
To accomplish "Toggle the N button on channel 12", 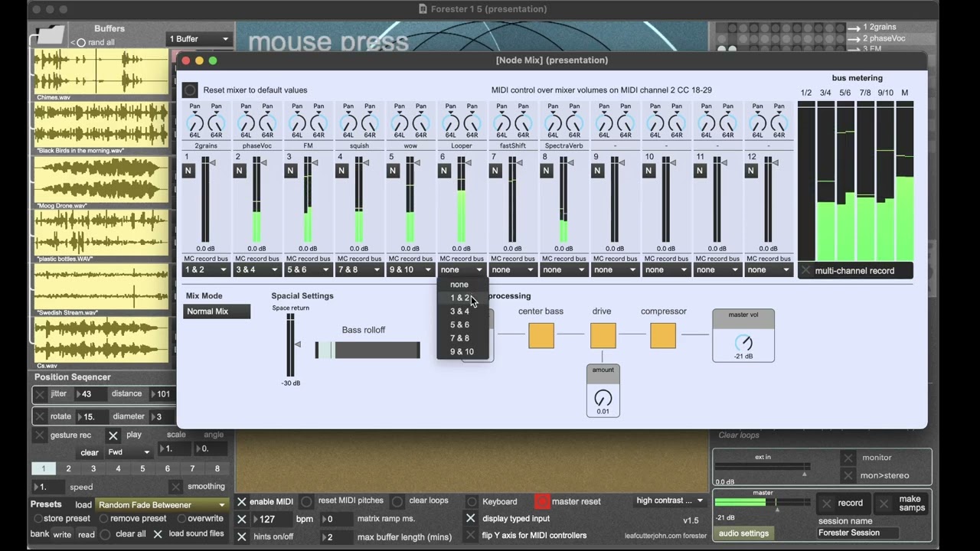I will (x=751, y=171).
